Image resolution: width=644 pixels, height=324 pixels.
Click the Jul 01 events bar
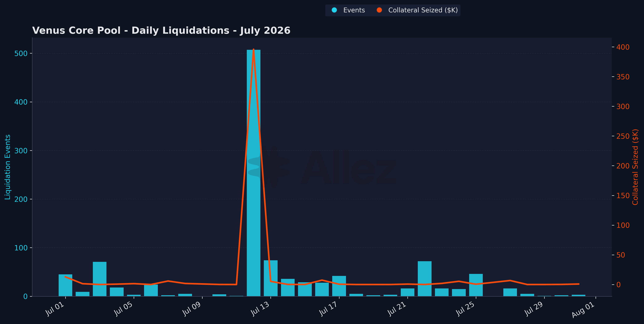(x=65, y=285)
